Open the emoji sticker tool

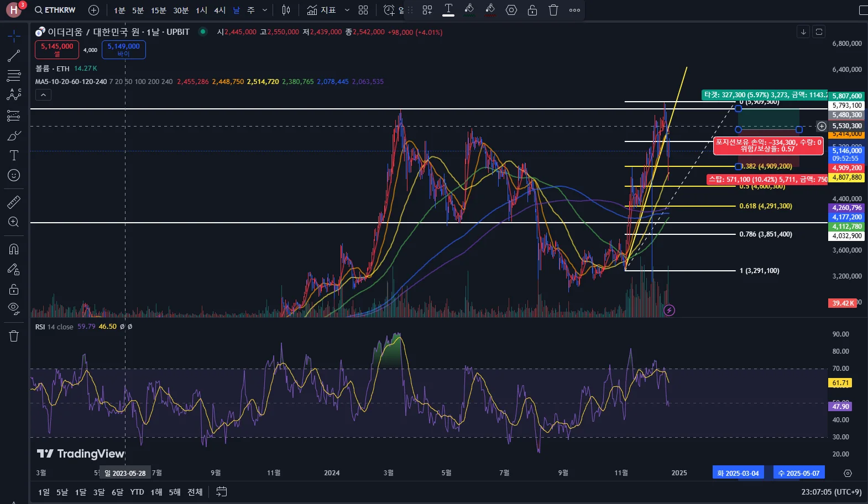[14, 175]
